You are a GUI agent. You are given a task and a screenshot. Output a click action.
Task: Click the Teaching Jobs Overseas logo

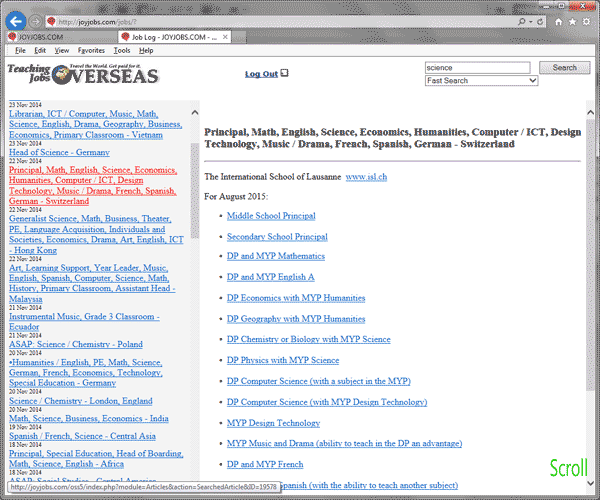[83, 74]
